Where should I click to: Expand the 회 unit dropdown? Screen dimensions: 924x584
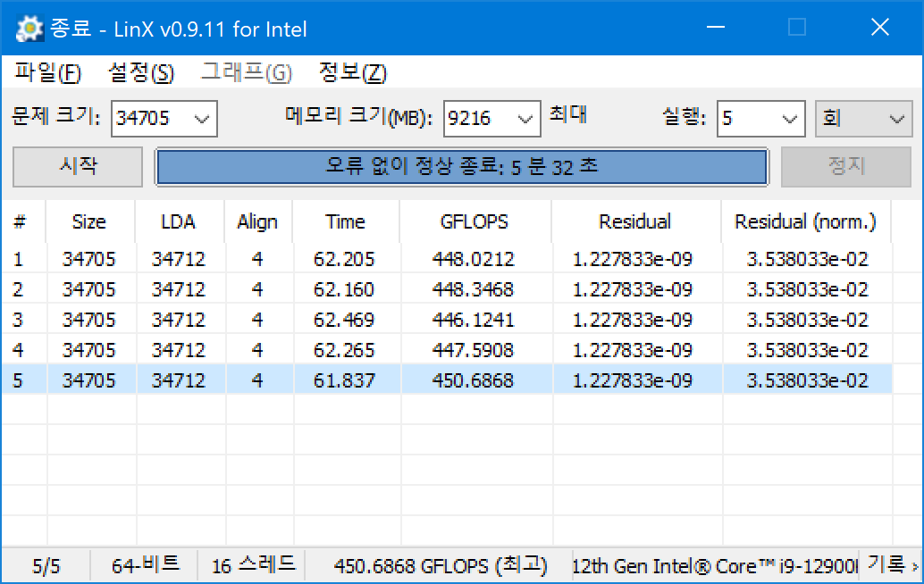(863, 119)
